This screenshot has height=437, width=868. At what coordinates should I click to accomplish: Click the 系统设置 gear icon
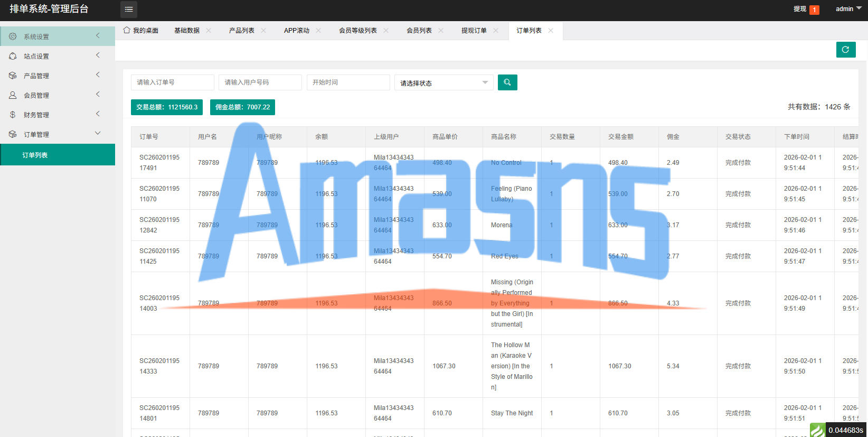[x=13, y=36]
